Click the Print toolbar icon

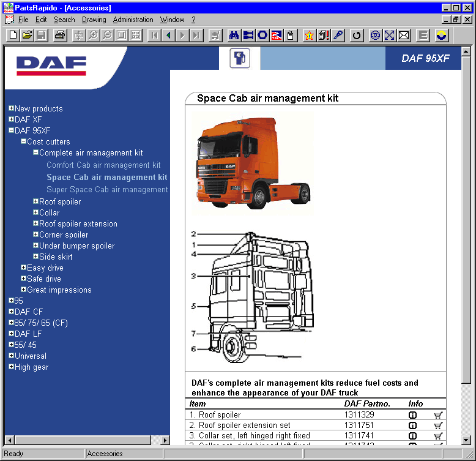(60, 36)
